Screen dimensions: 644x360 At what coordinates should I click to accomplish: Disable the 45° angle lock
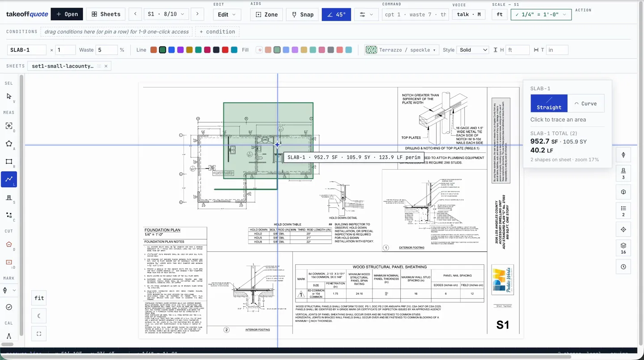point(336,14)
